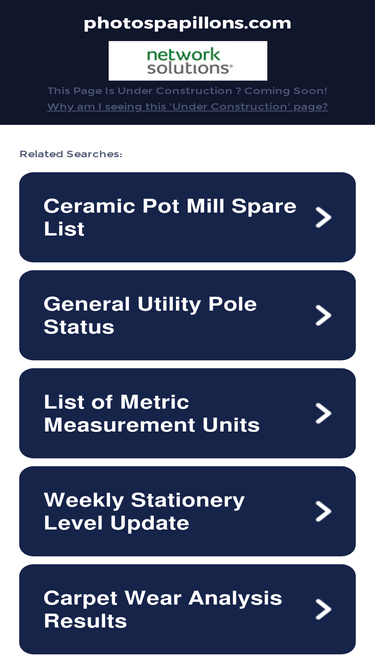Open Carpet Wear Analysis Results search
The height and width of the screenshot is (667, 375).
click(x=188, y=609)
